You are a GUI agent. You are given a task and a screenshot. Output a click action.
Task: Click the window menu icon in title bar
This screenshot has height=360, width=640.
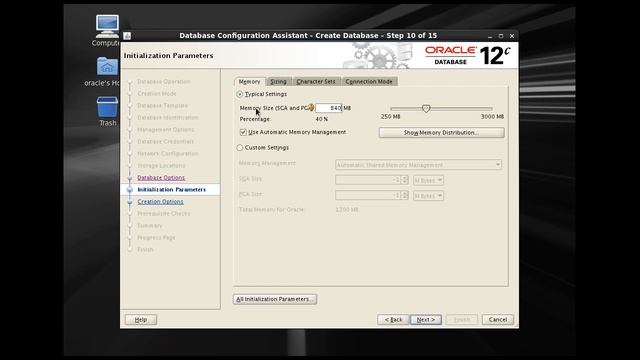click(127, 36)
